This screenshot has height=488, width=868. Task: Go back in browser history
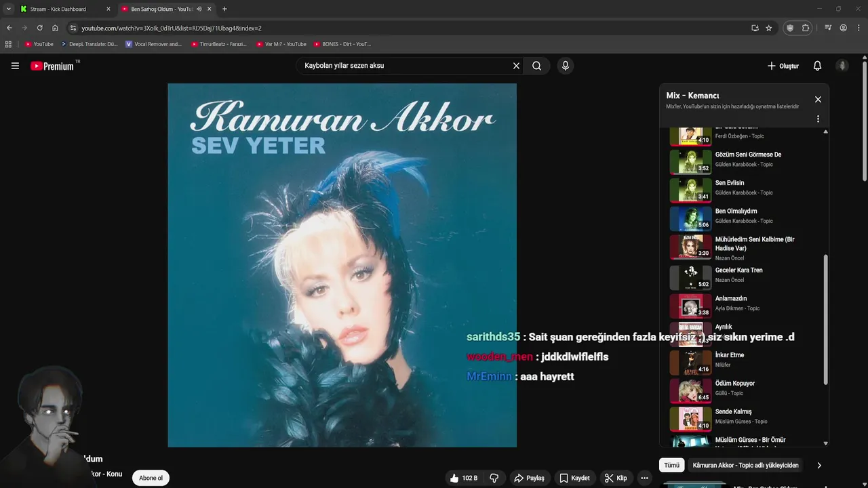[9, 28]
